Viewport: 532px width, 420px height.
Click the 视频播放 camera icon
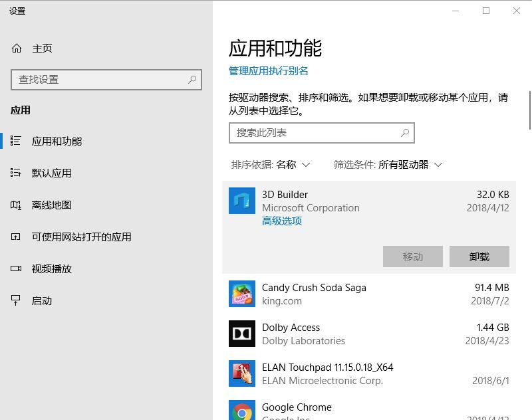click(x=15, y=269)
